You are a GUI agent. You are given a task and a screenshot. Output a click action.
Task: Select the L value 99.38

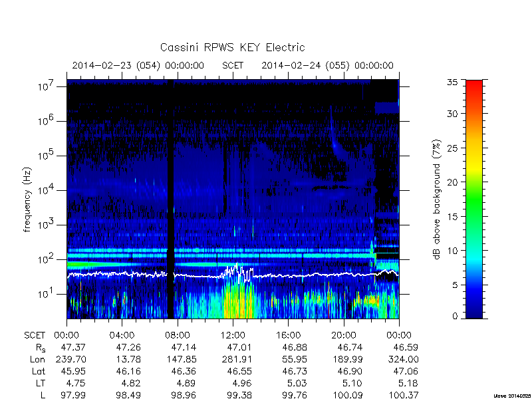(239, 395)
